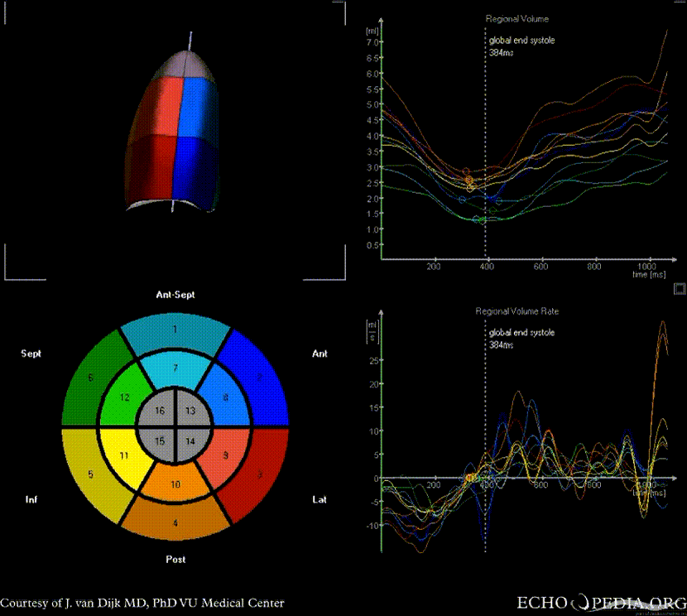The image size is (687, 616).
Task: Select mid segment 8 in bullseye
Action: [224, 399]
